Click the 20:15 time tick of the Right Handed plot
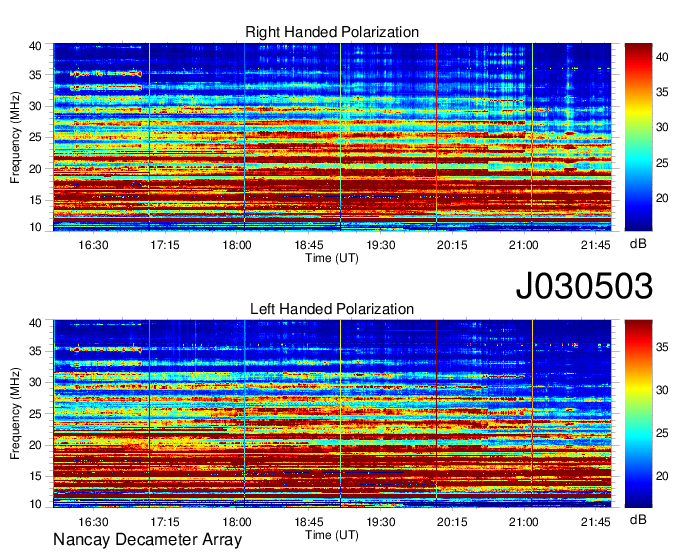Viewport: 680px width, 552px height. [452, 245]
